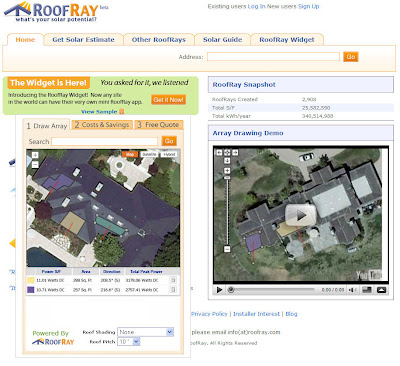Click the RoofRay Snapshot heading
400x366 pixels.
coord(244,85)
